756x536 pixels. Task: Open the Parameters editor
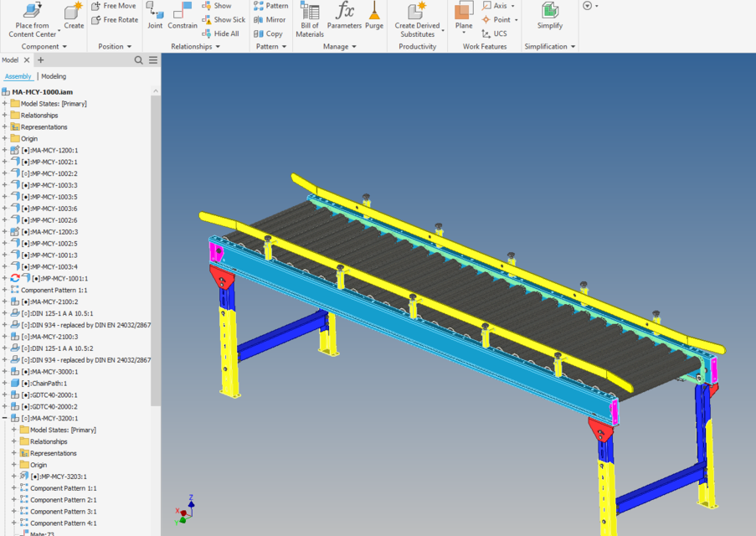[343, 14]
